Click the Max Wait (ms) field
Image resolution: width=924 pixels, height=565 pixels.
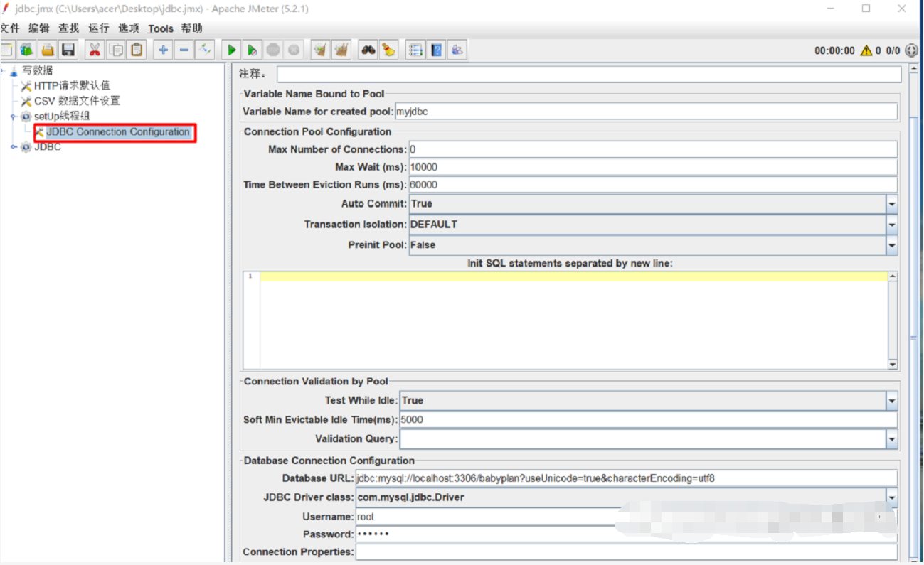pyautogui.click(x=653, y=167)
